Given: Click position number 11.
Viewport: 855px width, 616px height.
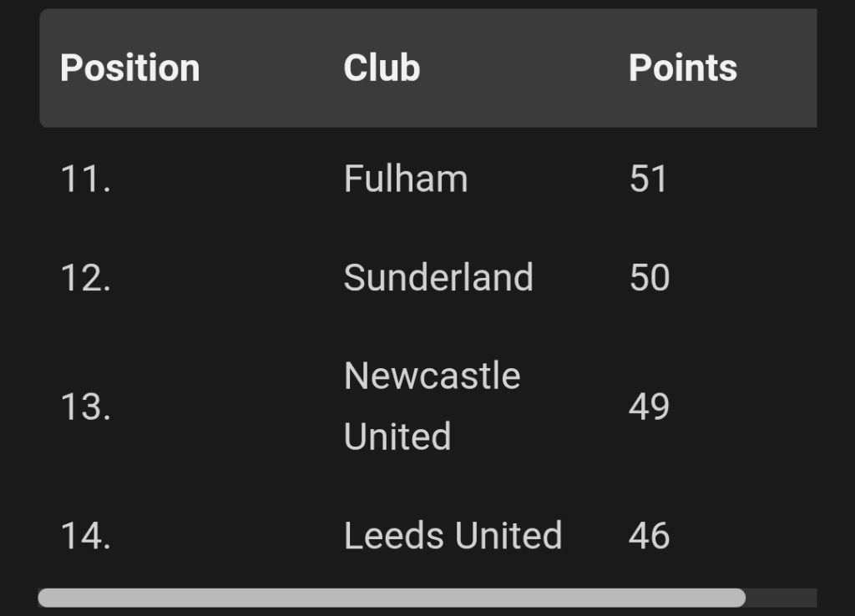Looking at the screenshot, I should [x=86, y=179].
